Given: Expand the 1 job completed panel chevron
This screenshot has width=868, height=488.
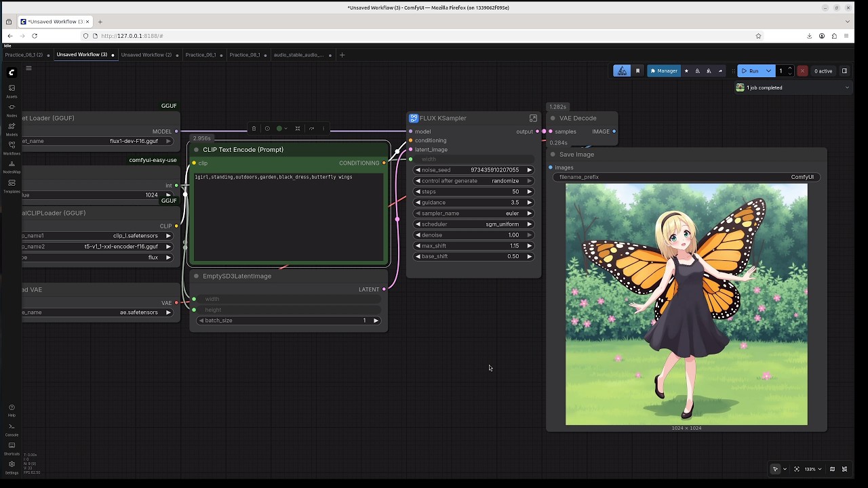Looking at the screenshot, I should pyautogui.click(x=846, y=87).
